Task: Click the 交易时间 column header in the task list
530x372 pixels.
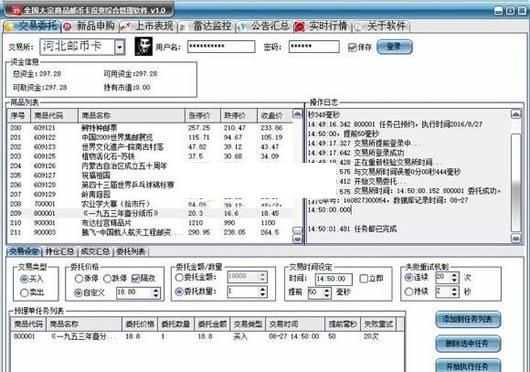Action: pyautogui.click(x=295, y=324)
